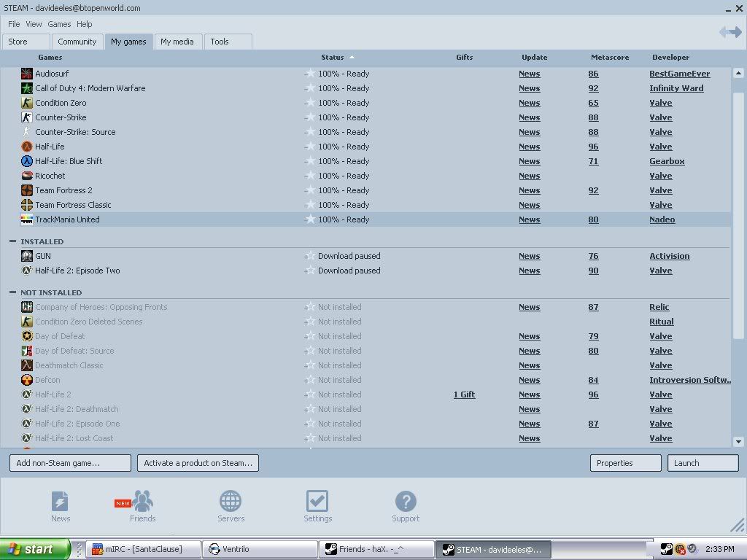Click the Steam tray icon in system tray
Viewport: 747px width, 560px height.
[667, 549]
